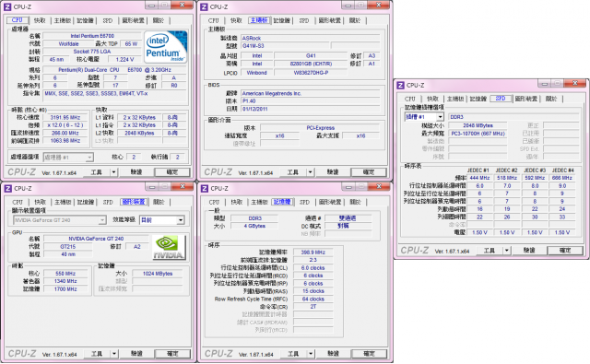The height and width of the screenshot is (364, 590).
Task: Open SPD tab in GeForce GT 240 window
Action: click(x=108, y=202)
